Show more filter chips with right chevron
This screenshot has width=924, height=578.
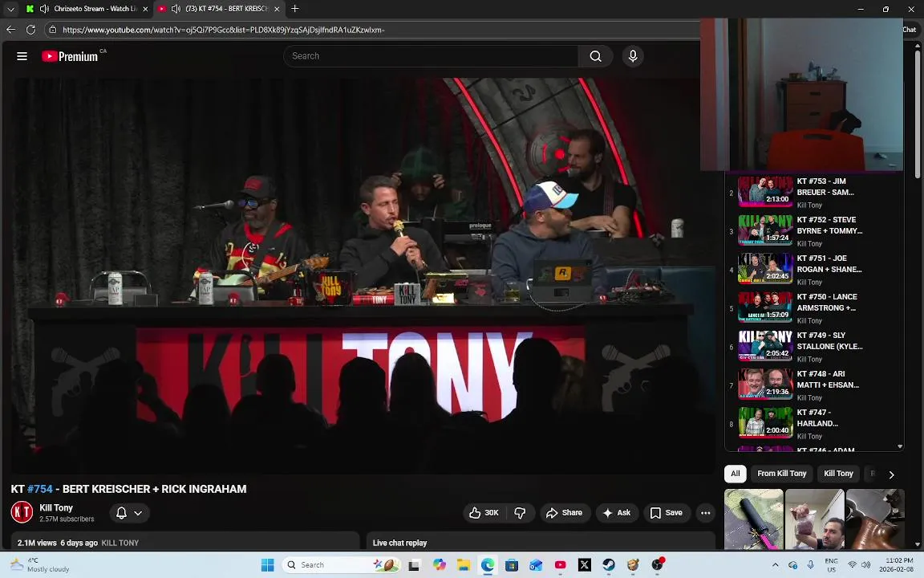892,474
